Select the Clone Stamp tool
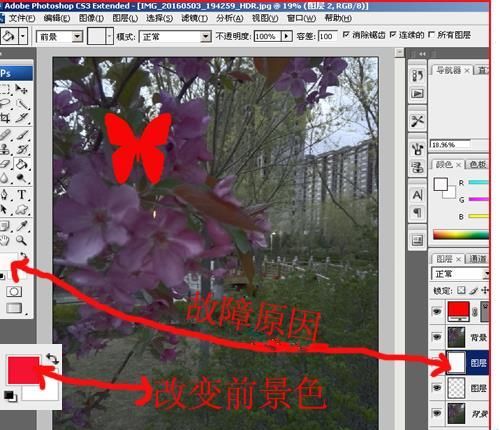Viewport: 500px width, 430px height. pyautogui.click(x=4, y=149)
